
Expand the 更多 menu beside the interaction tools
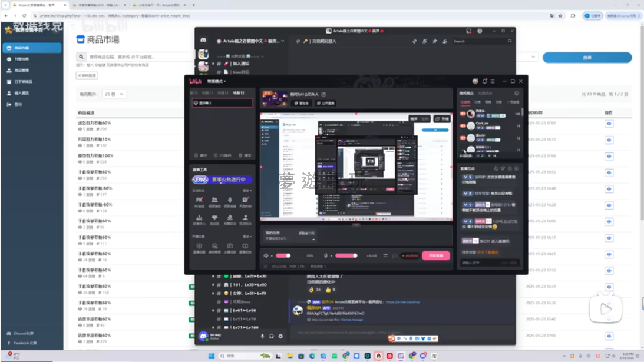click(x=247, y=191)
